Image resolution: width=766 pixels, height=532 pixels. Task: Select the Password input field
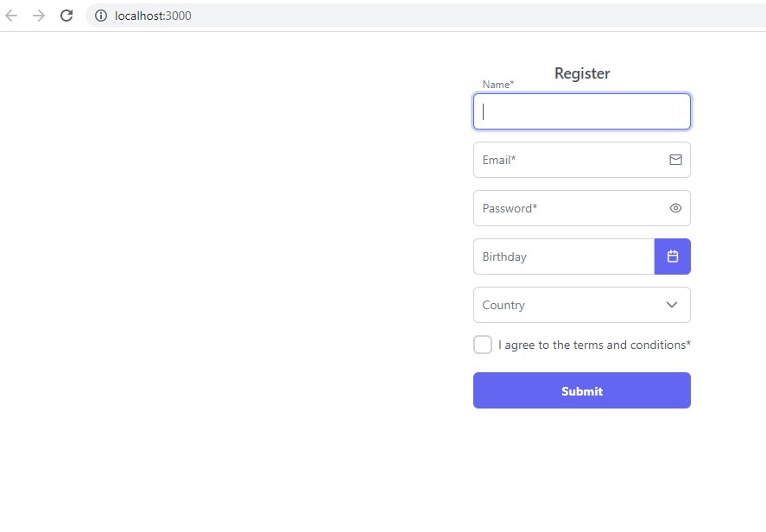pos(570,208)
